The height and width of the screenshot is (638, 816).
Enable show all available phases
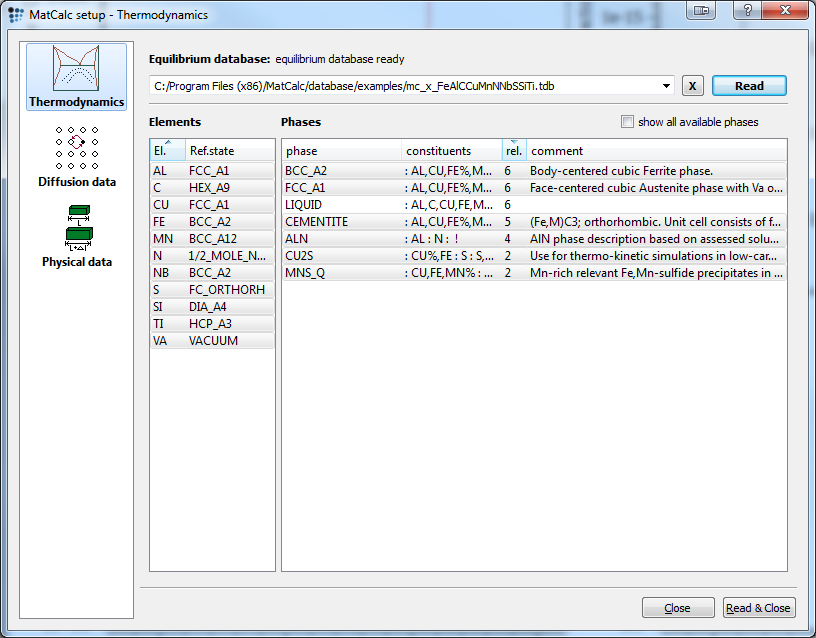coord(627,122)
